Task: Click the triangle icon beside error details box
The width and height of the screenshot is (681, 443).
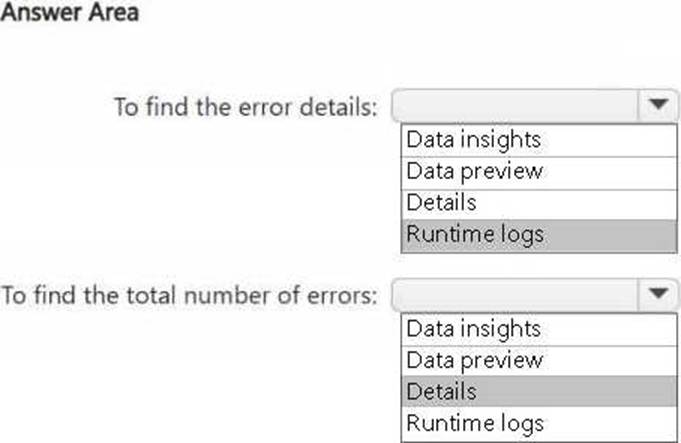Action: tap(658, 104)
